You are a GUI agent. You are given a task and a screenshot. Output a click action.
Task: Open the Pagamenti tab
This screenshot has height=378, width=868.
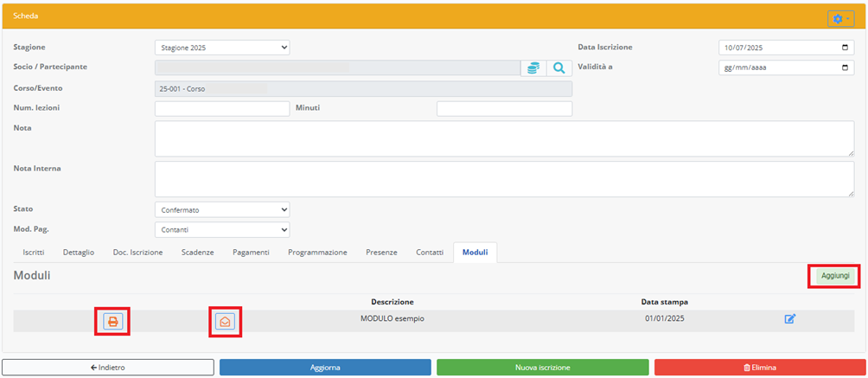[251, 253]
